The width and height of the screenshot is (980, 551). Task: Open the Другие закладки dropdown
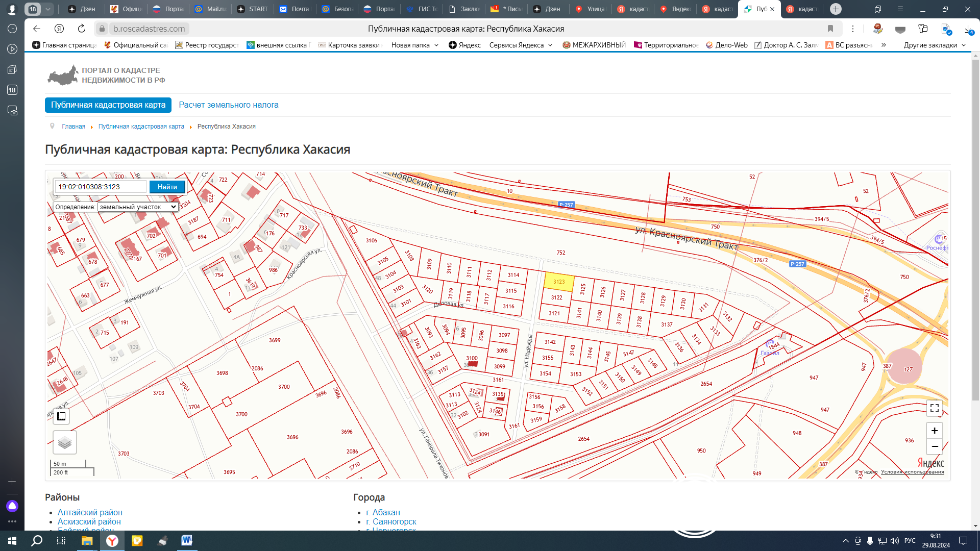pyautogui.click(x=935, y=45)
